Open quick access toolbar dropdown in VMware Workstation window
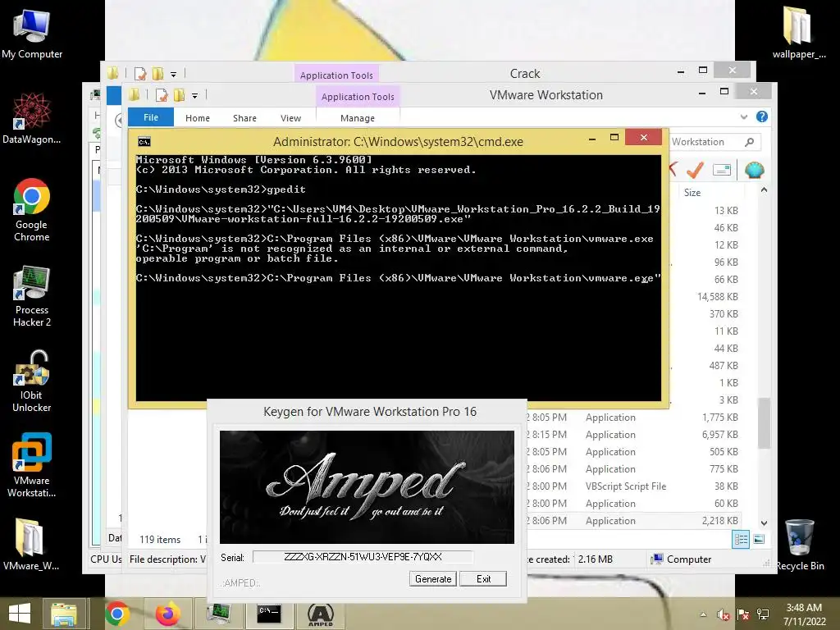The width and height of the screenshot is (840, 630). tap(195, 96)
